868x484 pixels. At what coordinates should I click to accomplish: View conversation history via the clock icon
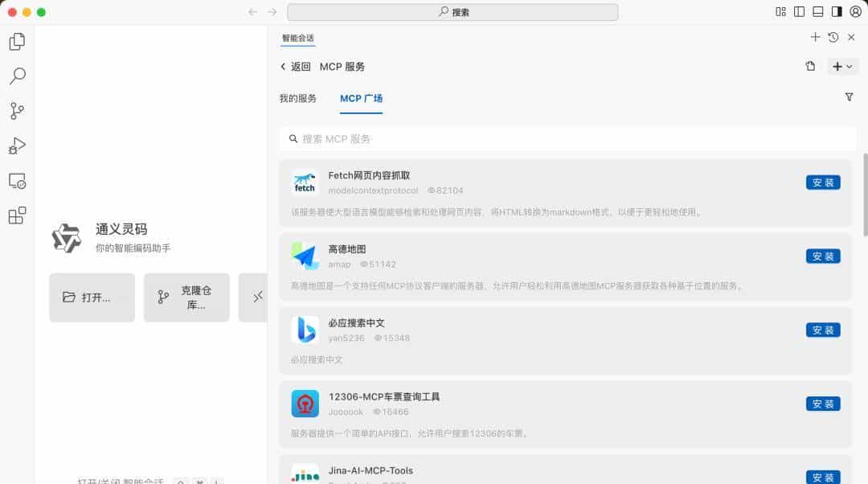tap(833, 37)
